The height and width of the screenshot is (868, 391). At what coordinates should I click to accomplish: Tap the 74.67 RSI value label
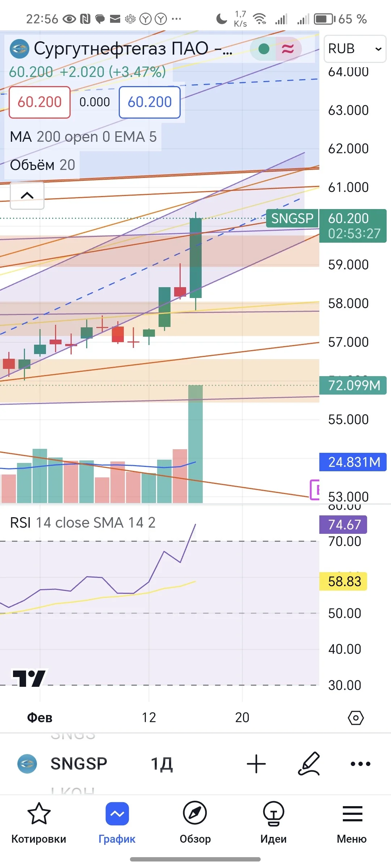coord(343,524)
